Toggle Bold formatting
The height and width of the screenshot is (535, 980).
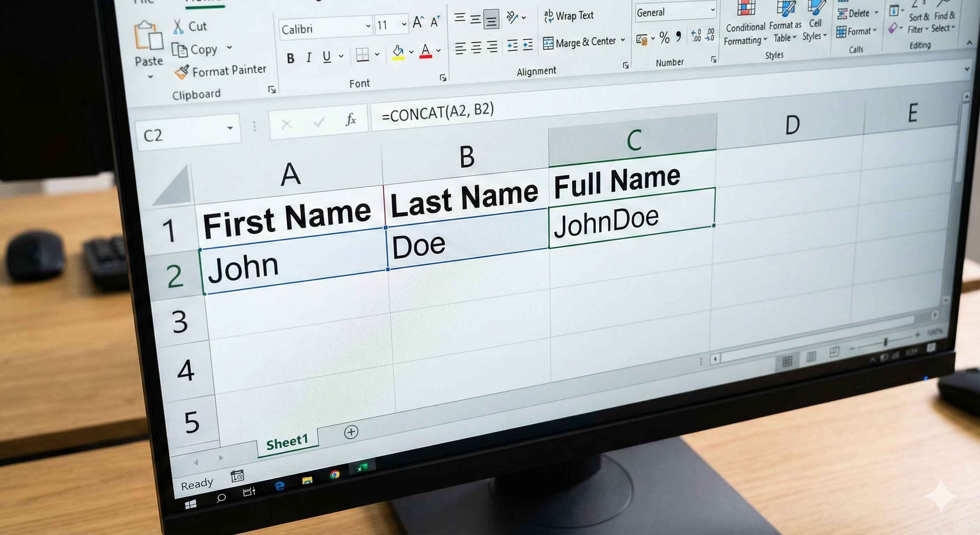291,58
